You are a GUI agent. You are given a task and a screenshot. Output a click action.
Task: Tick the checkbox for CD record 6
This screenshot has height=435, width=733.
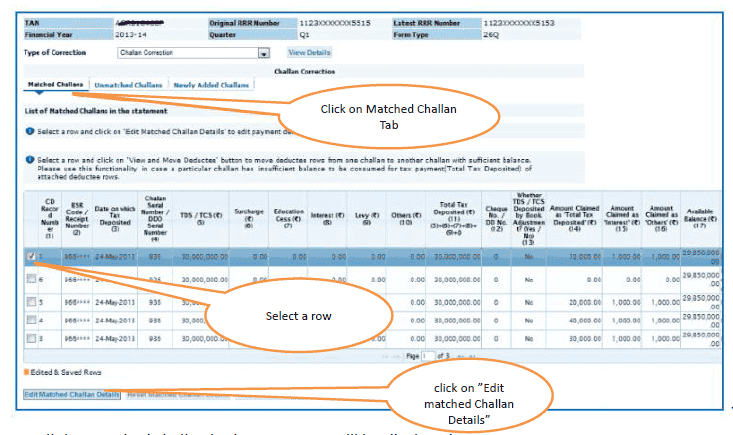32,281
